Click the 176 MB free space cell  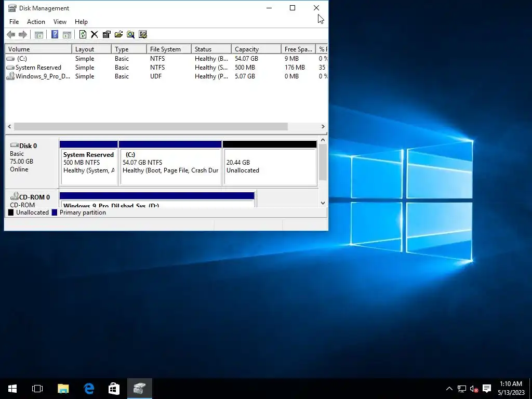pos(295,68)
